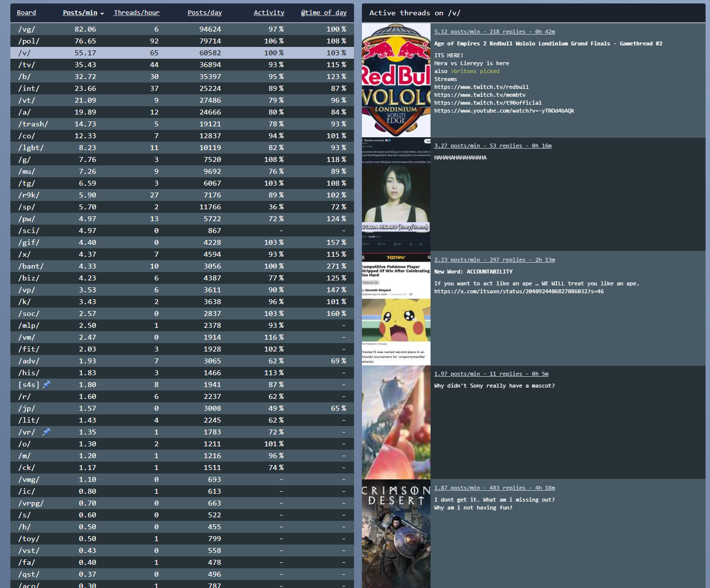Open the youtube.com watch link

[x=504, y=111]
